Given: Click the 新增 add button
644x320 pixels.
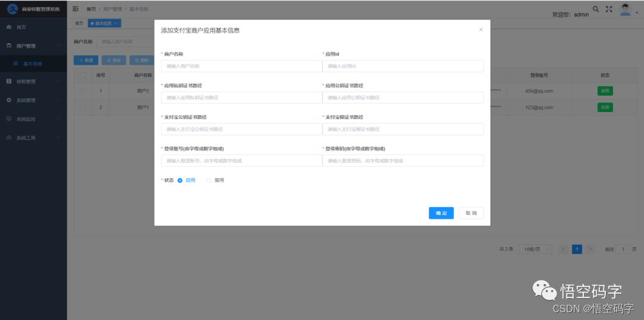Looking at the screenshot, I should 86,60.
